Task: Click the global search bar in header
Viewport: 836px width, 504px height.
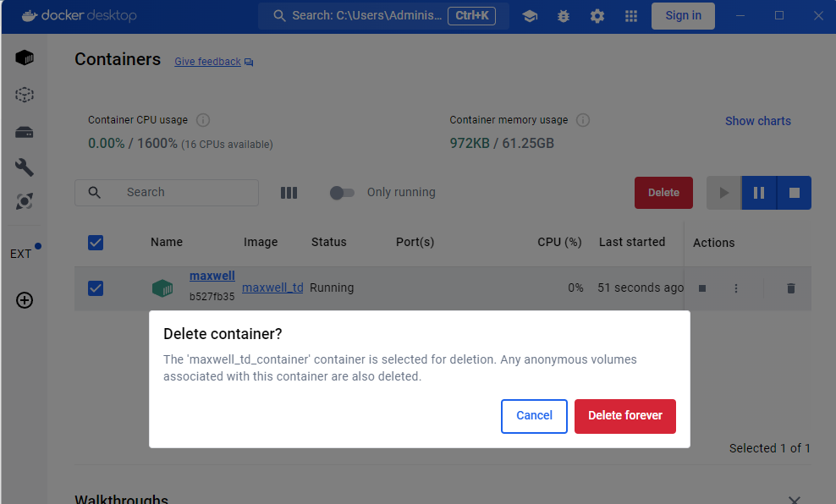Action: [x=384, y=16]
